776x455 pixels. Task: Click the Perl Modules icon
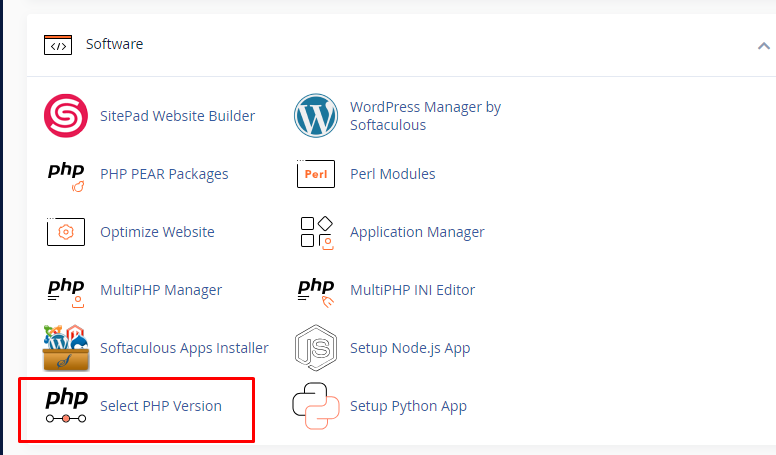tap(316, 173)
